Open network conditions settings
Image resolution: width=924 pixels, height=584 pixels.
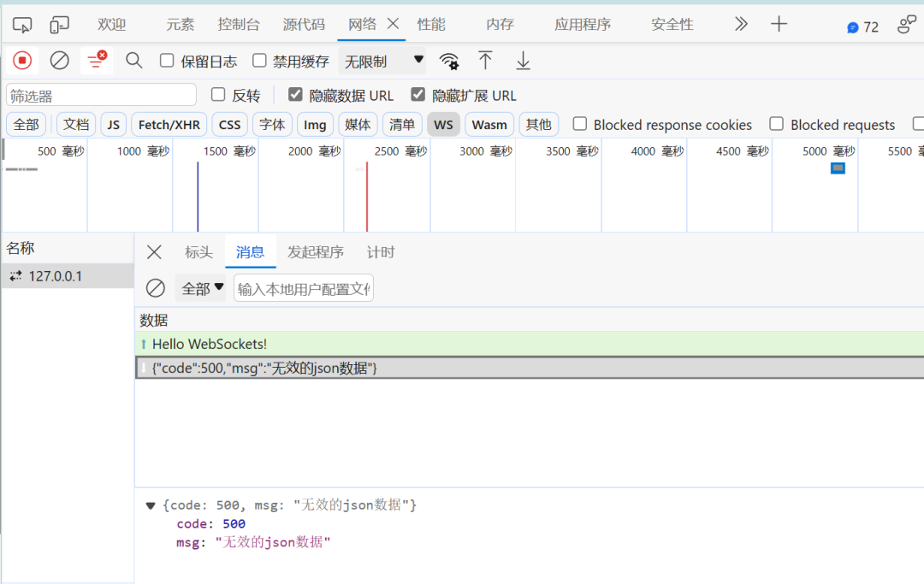pyautogui.click(x=449, y=61)
